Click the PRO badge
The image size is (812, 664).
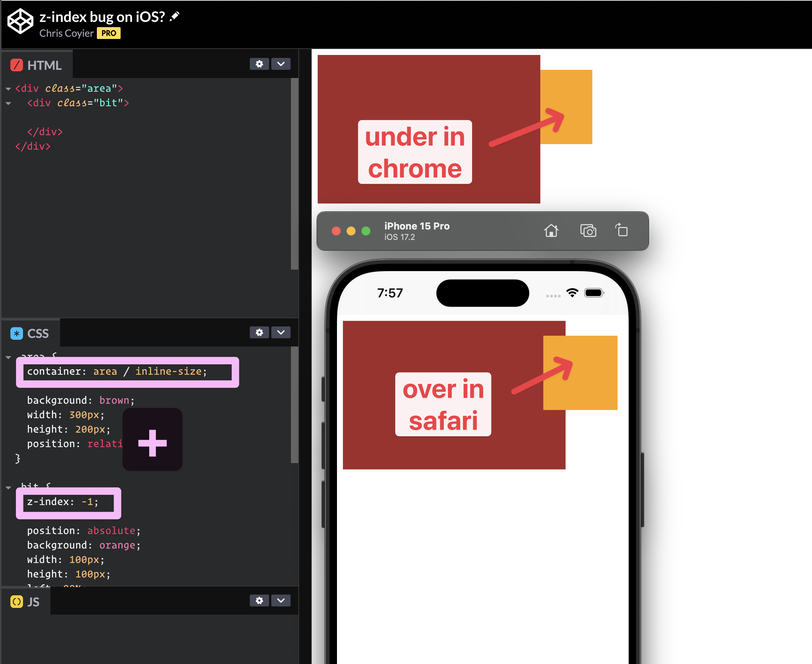tap(109, 33)
